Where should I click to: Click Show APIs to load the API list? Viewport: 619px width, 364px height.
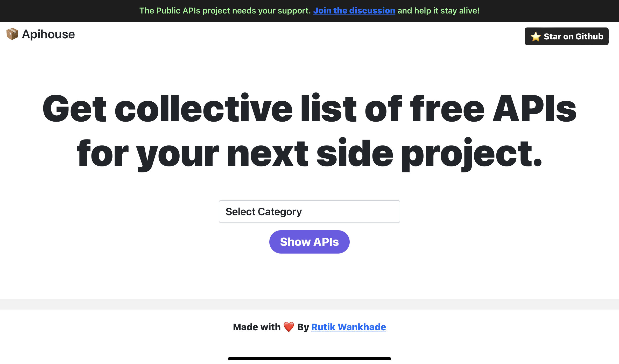click(x=309, y=242)
